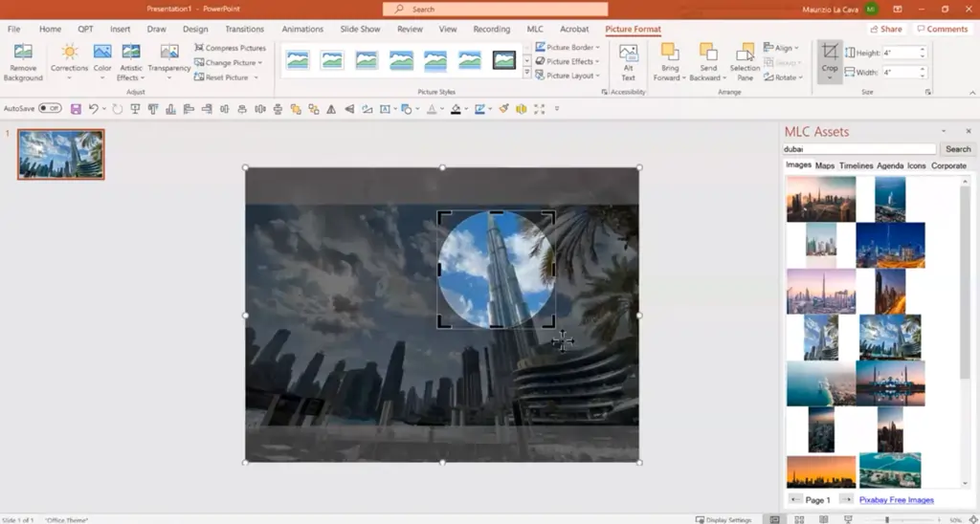Switch to the Timelines assets tab
Image resolution: width=980 pixels, height=524 pixels.
pyautogui.click(x=856, y=165)
